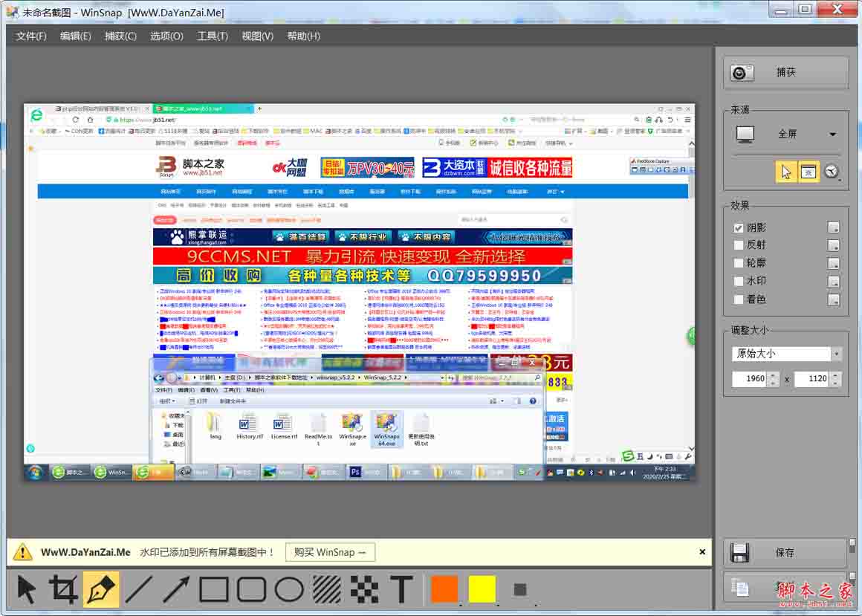Screen dimensions: 862x616
Task: Click the captured screenshot preview image
Action: (x=359, y=292)
